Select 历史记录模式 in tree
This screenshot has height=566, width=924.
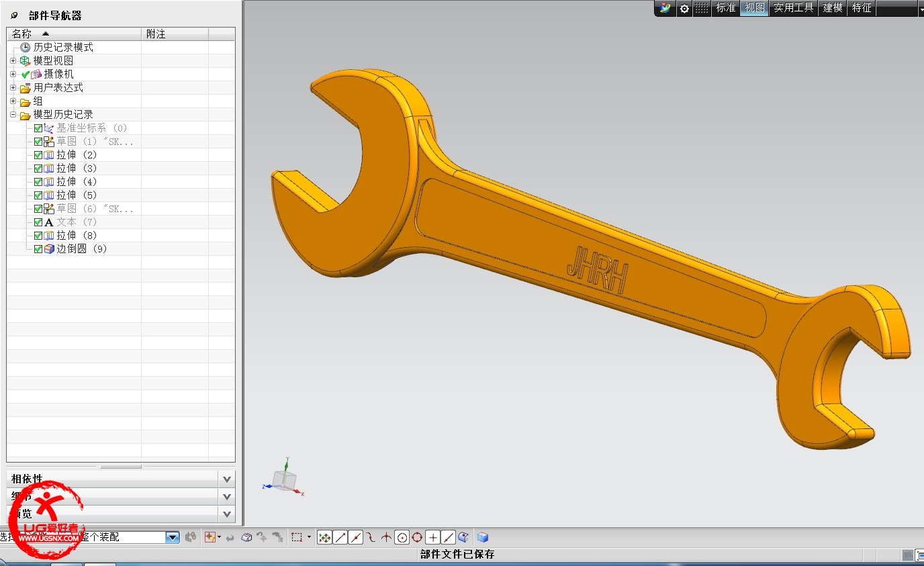click(x=63, y=47)
